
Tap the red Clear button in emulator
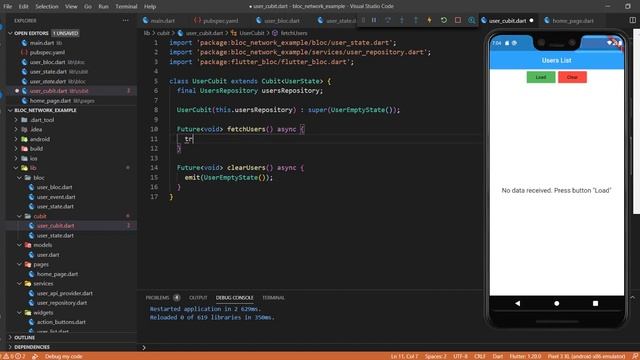pyautogui.click(x=572, y=77)
